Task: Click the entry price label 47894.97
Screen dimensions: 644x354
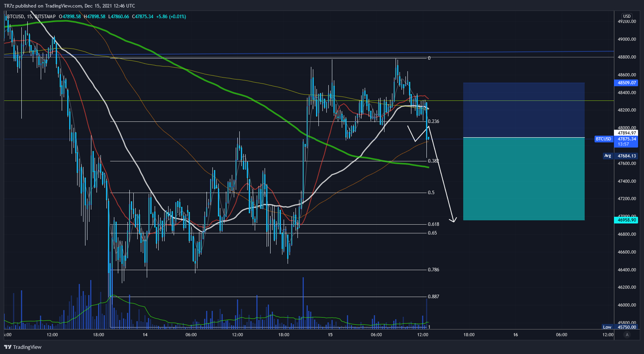Action: click(625, 133)
